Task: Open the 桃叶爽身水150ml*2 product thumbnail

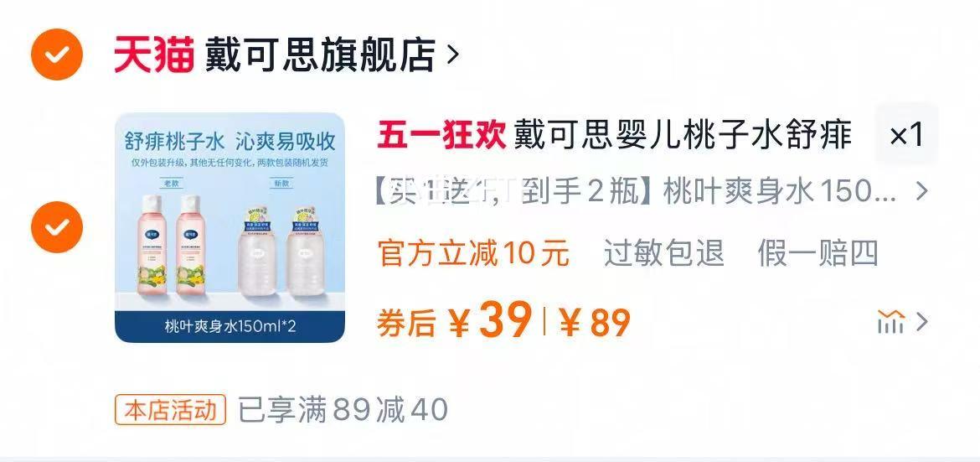Action: pos(230,227)
